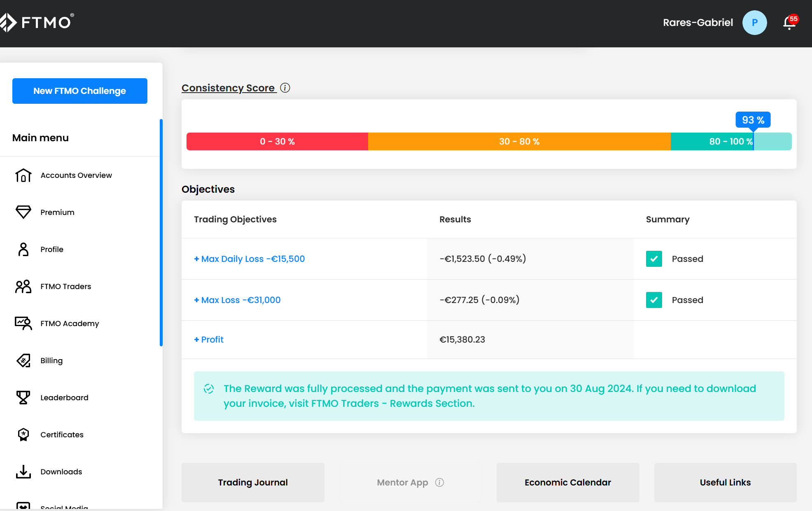Viewport: 812px width, 511px height.
Task: Click the €15,380.23 profit value
Action: click(x=462, y=339)
